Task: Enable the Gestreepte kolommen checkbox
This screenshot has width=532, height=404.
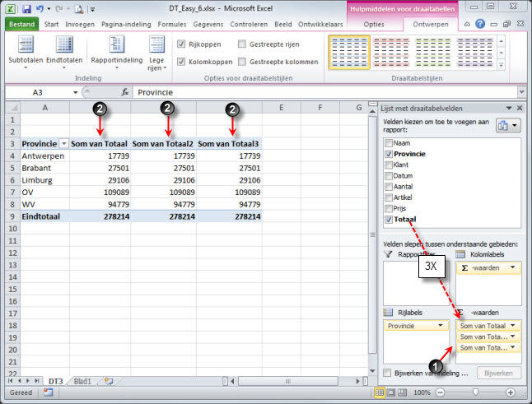Action: point(242,62)
